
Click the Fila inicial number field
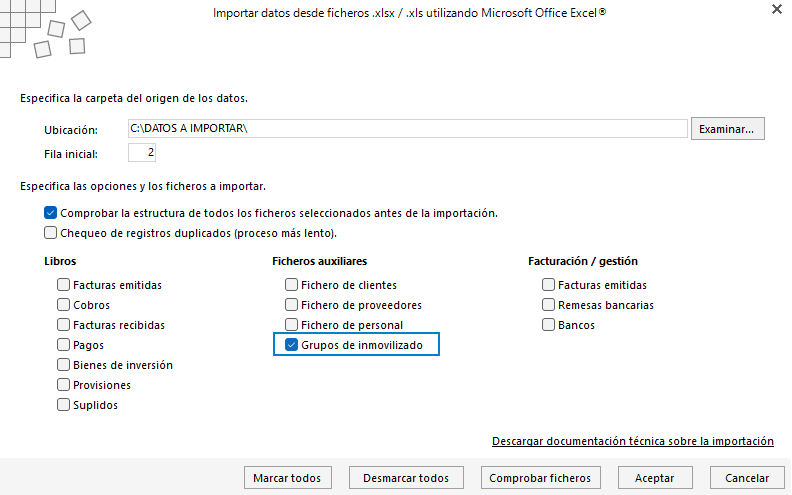[142, 153]
